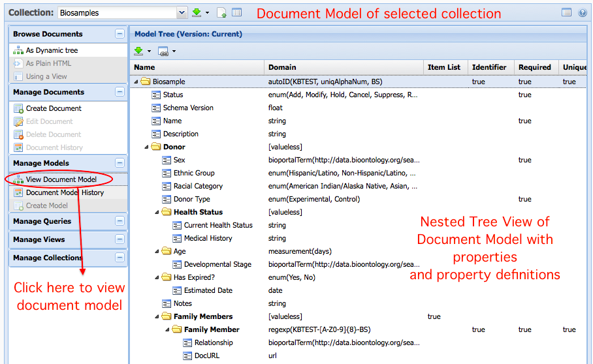This screenshot has height=364, width=593.
Task: Select the Medical History row
Action: tap(359, 238)
